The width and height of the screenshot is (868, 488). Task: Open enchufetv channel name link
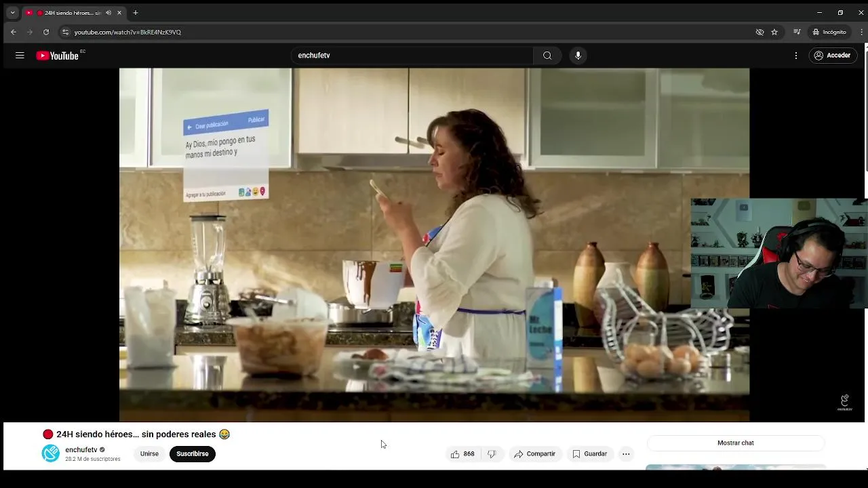click(x=81, y=450)
